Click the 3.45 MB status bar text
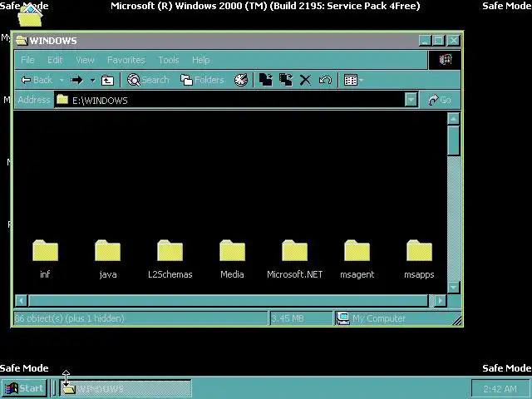This screenshot has height=399, width=532. [x=288, y=318]
